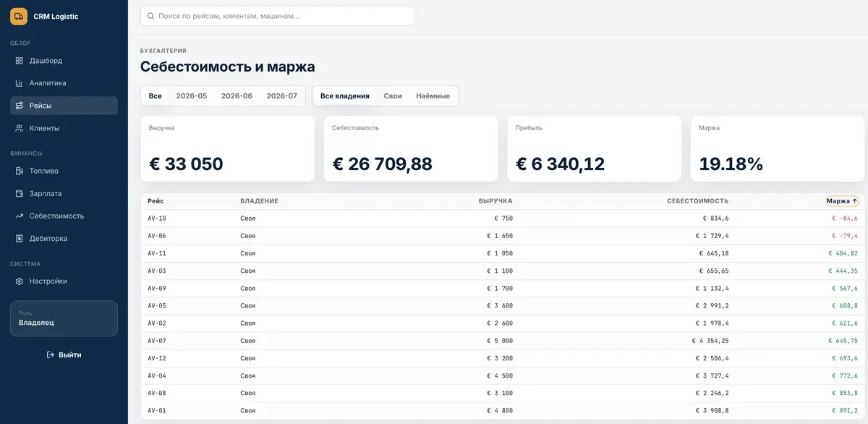Select Все владения ownership filter

click(345, 96)
